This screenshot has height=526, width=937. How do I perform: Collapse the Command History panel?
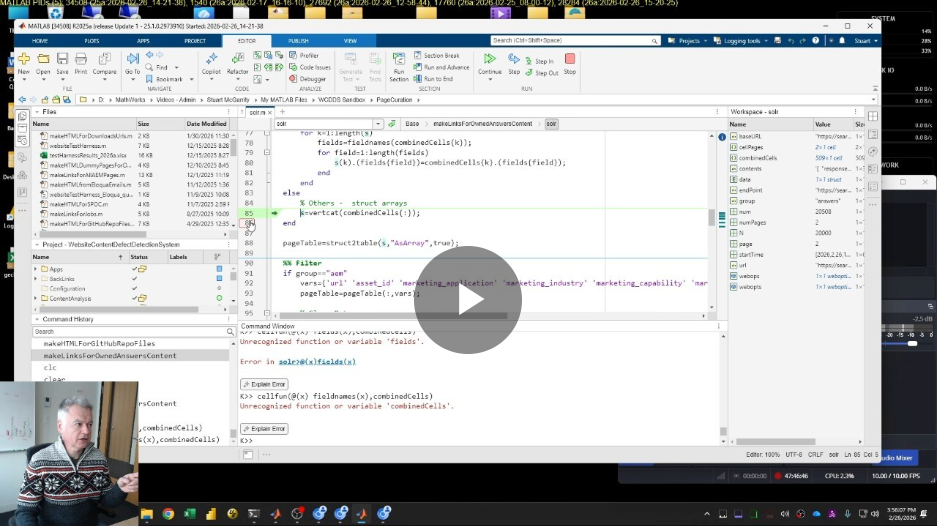[36, 319]
